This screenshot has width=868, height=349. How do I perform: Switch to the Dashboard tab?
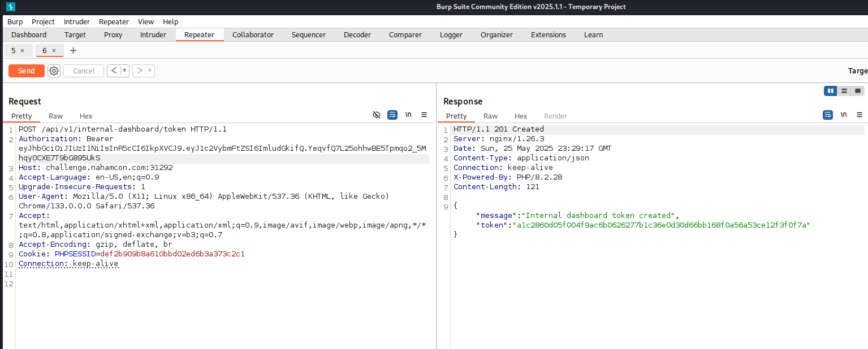tap(29, 34)
